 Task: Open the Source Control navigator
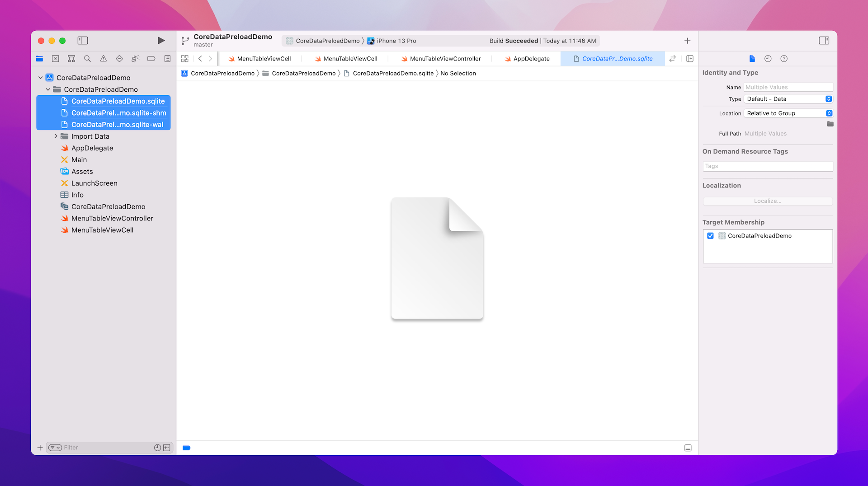point(56,59)
